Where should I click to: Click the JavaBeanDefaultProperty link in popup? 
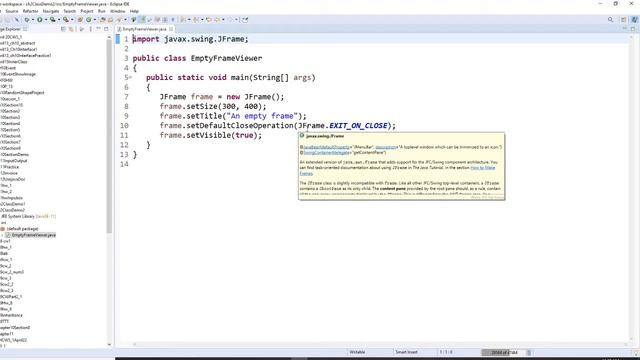pyautogui.click(x=326, y=147)
